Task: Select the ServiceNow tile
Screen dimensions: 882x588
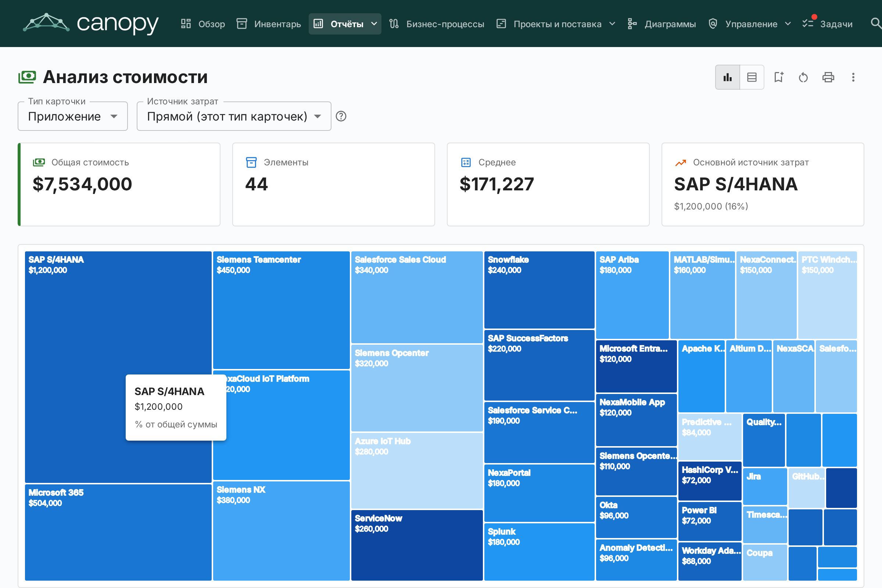Action: coord(417,545)
